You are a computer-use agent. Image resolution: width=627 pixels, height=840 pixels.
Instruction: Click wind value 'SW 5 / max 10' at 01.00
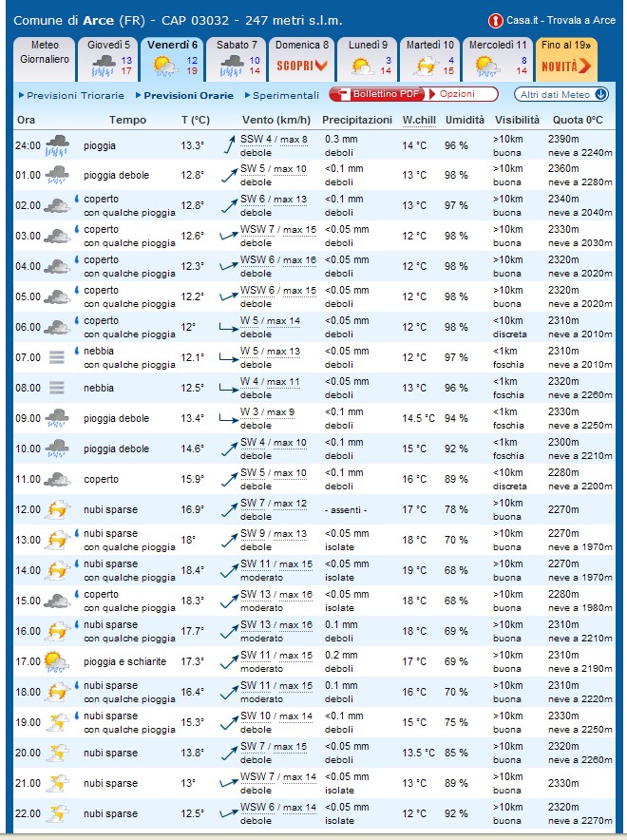coord(273,169)
